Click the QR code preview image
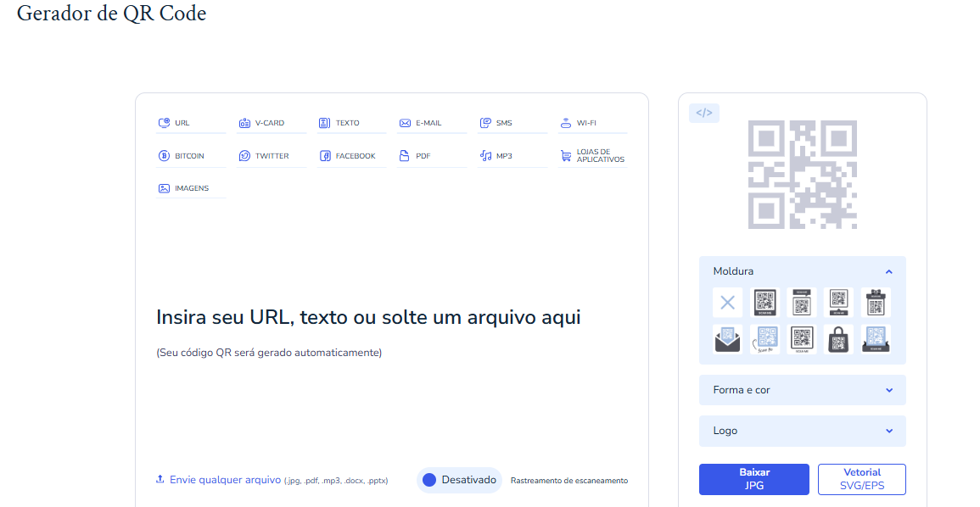Viewport: 980px width, 507px height. point(803,174)
